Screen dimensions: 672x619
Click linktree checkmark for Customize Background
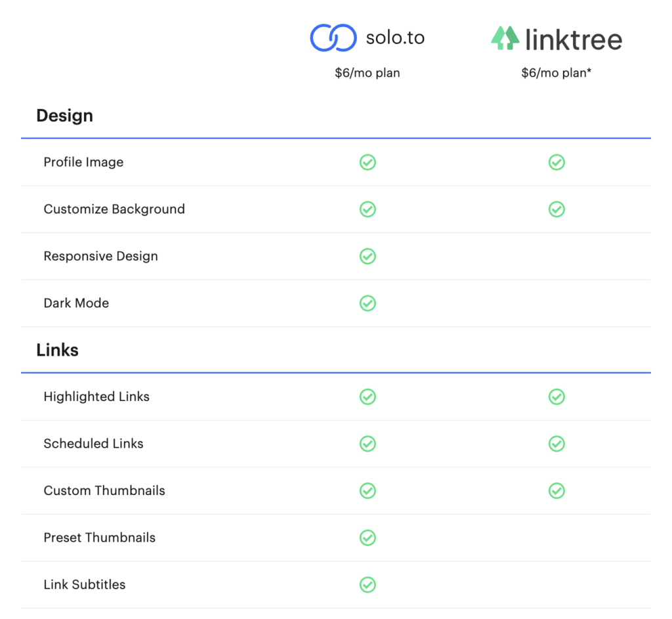coord(556,209)
